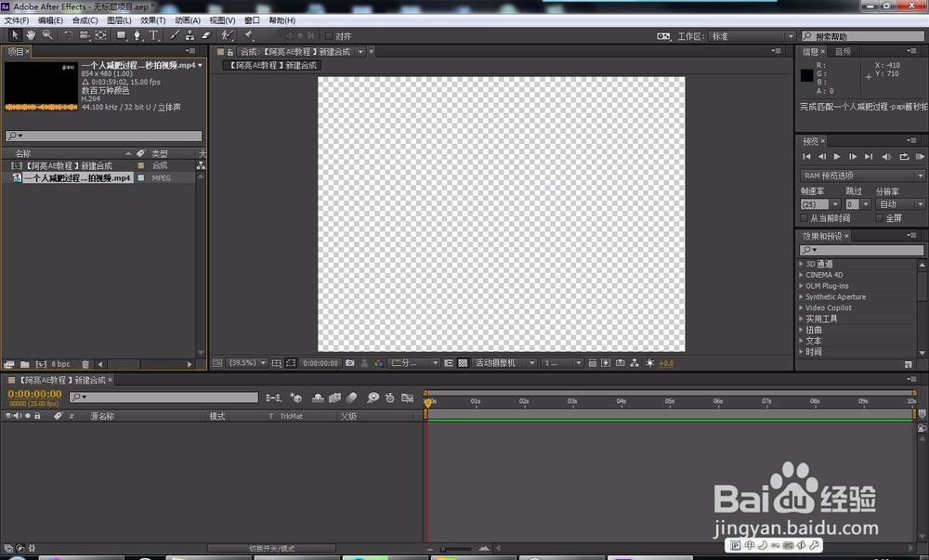
Task: Open the 效果(T) menu
Action: coord(153,20)
